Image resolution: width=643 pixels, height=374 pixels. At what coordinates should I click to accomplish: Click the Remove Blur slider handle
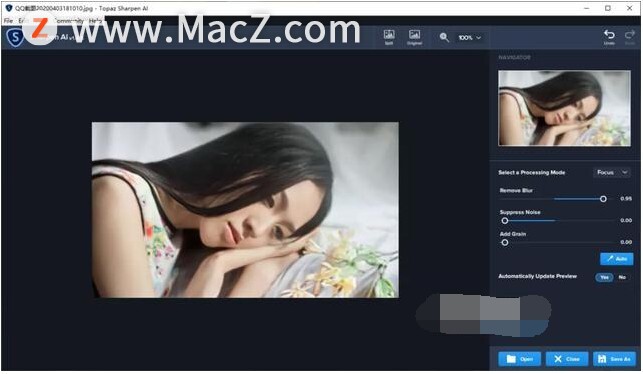(603, 199)
